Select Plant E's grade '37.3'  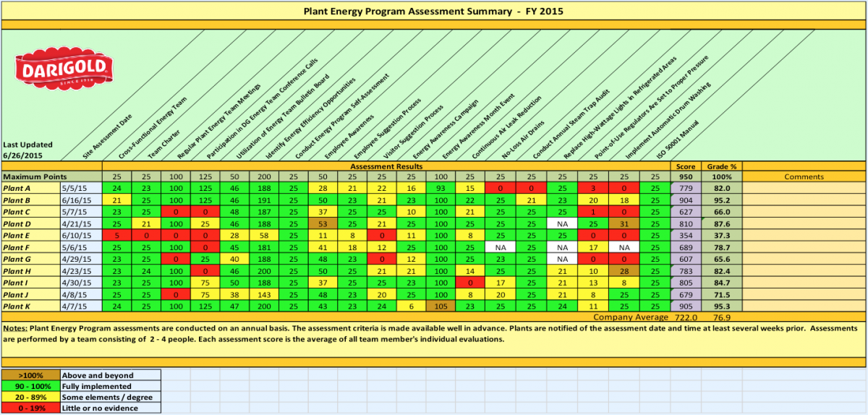click(x=720, y=235)
